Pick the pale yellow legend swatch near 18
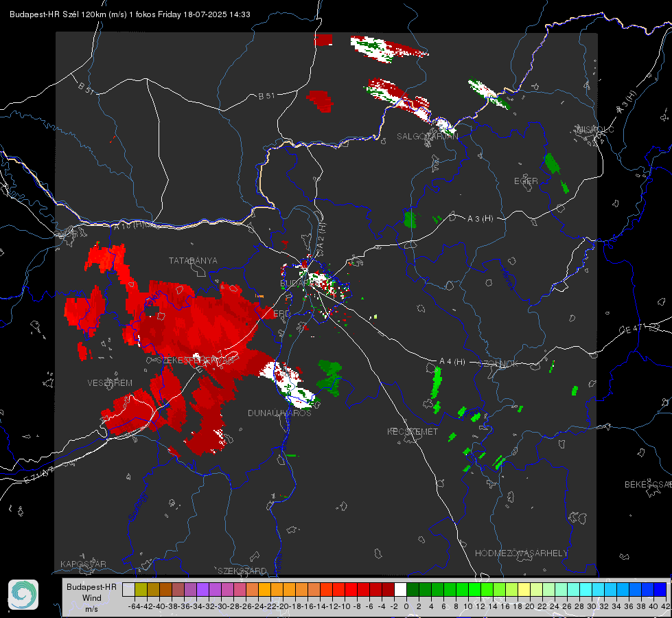Screen dimensions: 672x618 pos(524,589)
